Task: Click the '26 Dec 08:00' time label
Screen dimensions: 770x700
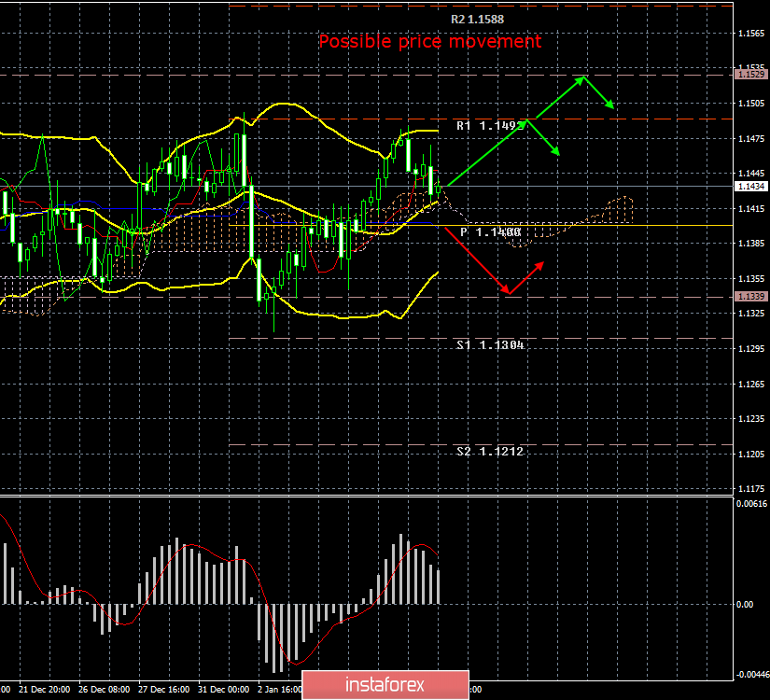Action: (x=105, y=689)
